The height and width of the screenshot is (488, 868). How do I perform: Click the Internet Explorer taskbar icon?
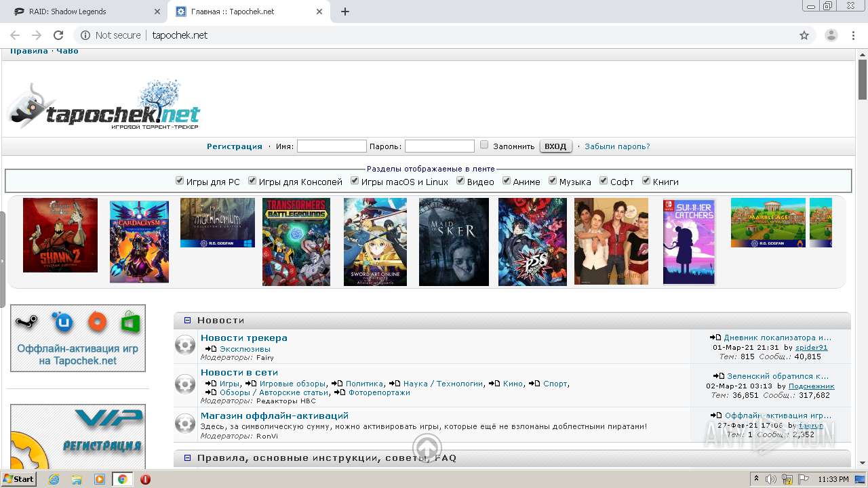[54, 479]
